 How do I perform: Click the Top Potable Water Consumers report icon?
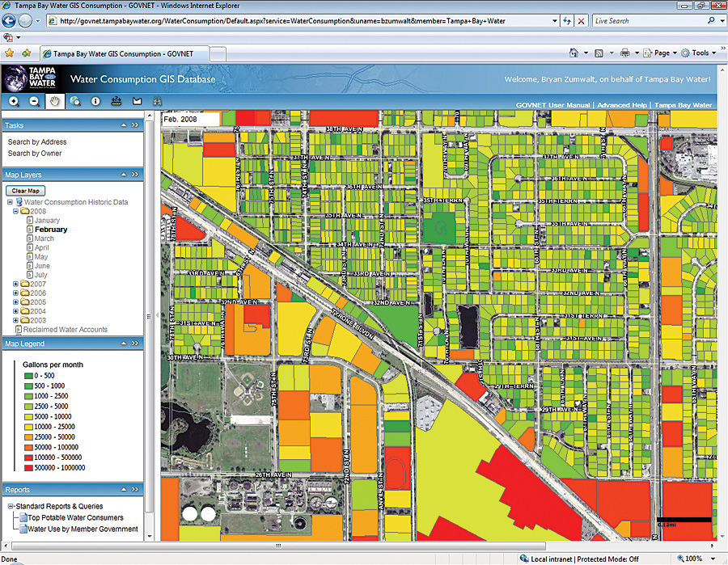point(23,517)
